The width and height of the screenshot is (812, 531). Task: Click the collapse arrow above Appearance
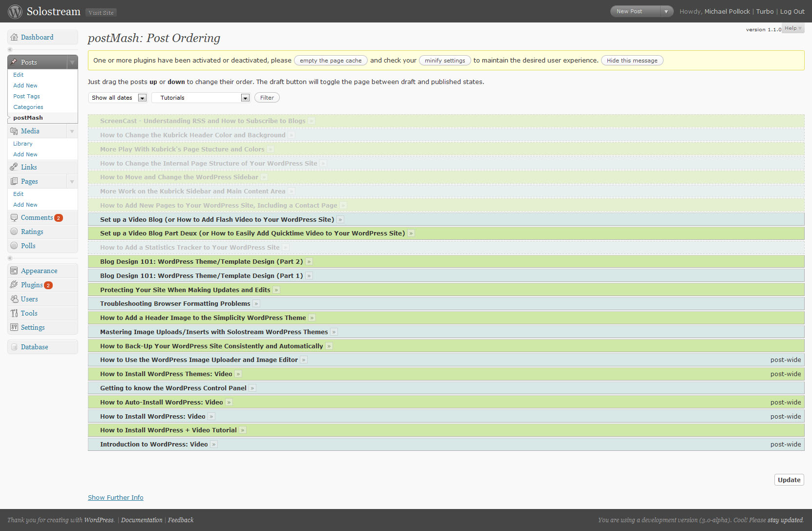(x=10, y=258)
